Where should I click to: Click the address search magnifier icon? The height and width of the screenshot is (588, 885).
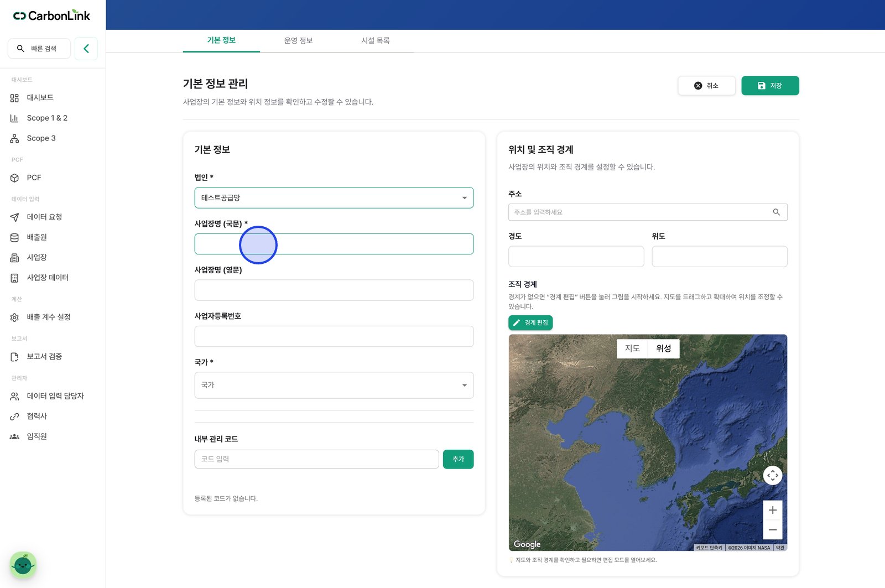[776, 212]
